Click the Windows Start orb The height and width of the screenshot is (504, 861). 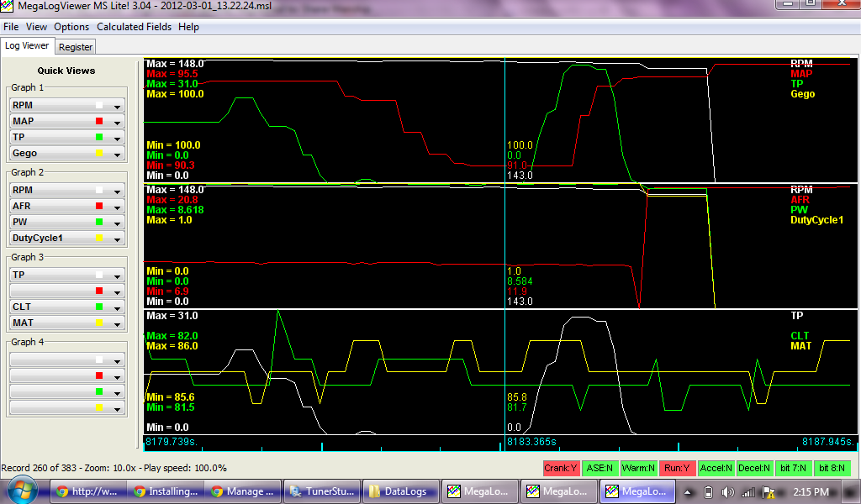click(x=23, y=491)
